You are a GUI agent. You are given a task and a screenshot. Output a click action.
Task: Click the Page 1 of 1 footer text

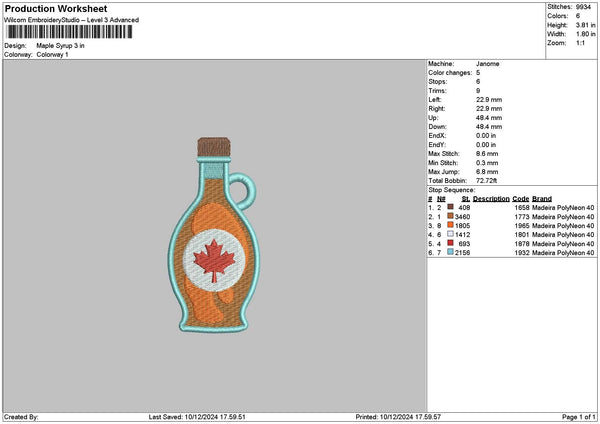coord(579,417)
